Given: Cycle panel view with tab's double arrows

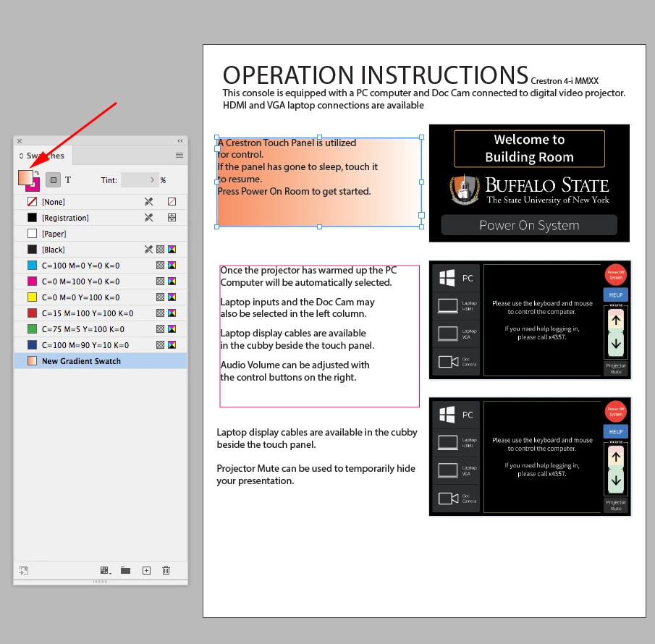Looking at the screenshot, I should [21, 156].
